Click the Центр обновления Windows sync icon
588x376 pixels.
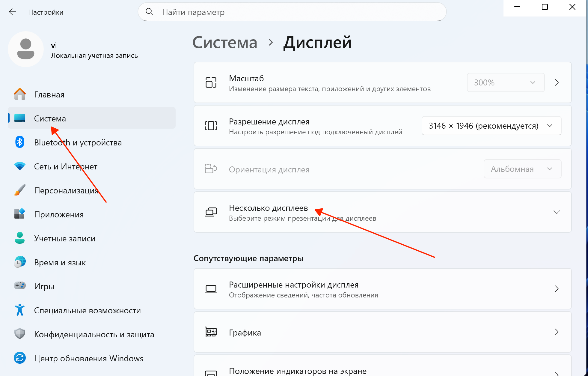click(x=20, y=358)
